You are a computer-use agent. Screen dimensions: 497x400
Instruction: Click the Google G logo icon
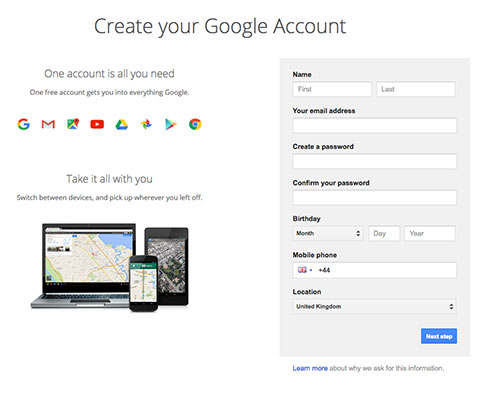pos(24,124)
